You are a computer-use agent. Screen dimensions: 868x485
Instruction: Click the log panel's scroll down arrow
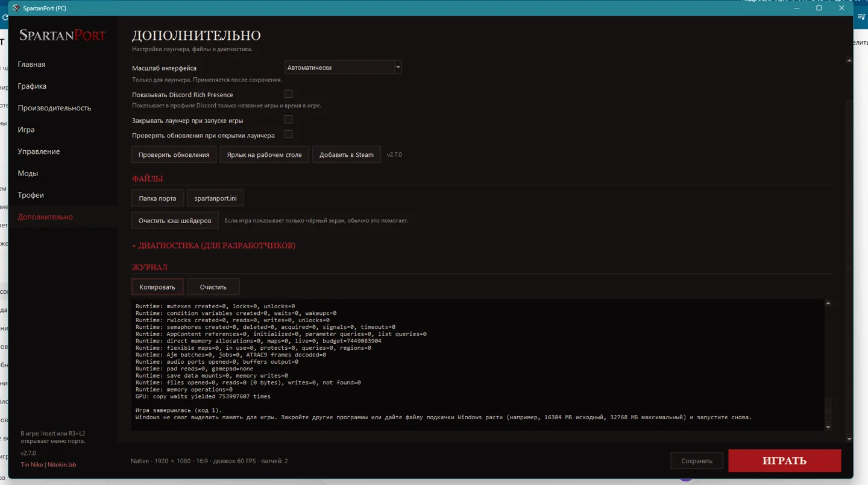click(x=828, y=427)
